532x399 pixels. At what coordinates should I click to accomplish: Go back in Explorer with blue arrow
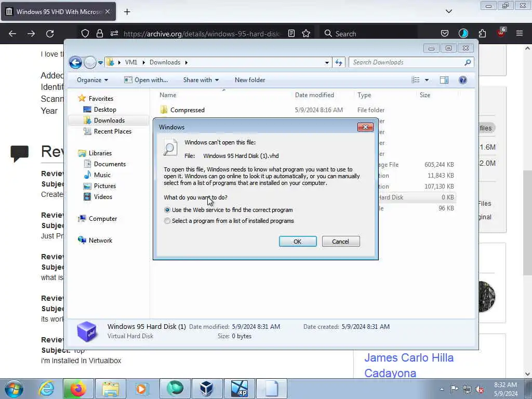(75, 62)
